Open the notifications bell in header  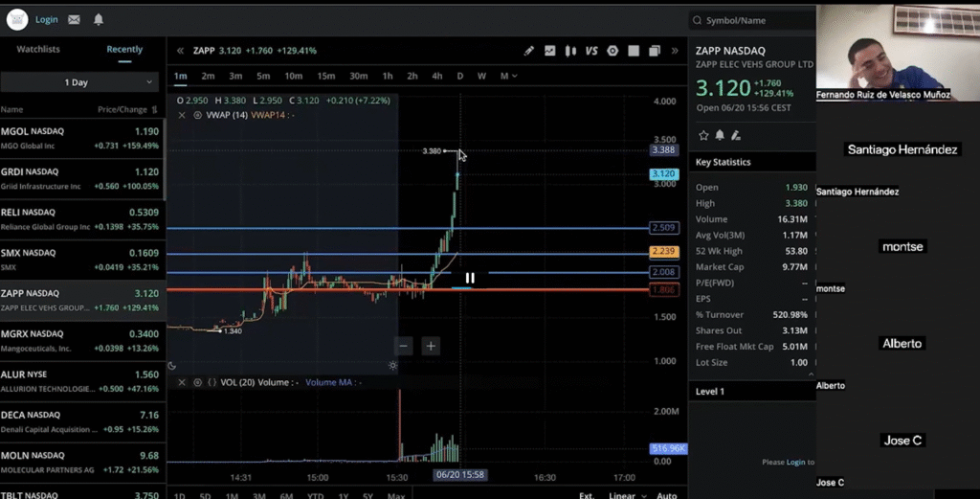(99, 19)
